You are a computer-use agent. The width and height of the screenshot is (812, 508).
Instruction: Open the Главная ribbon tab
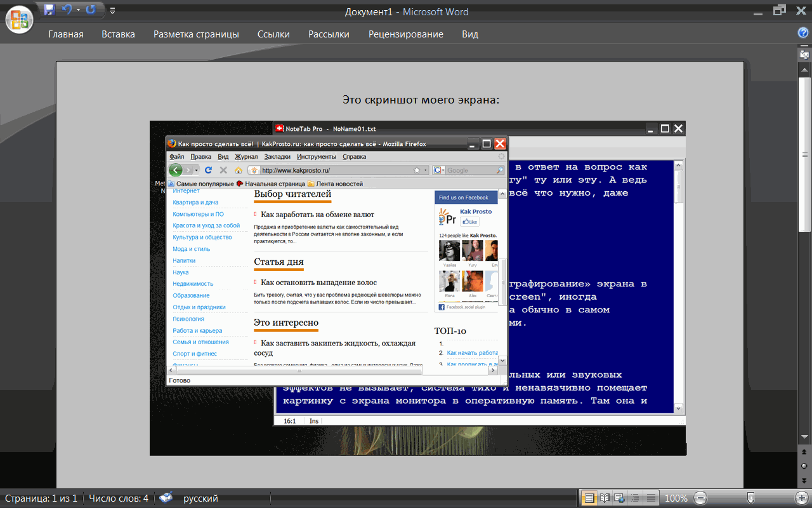(66, 34)
